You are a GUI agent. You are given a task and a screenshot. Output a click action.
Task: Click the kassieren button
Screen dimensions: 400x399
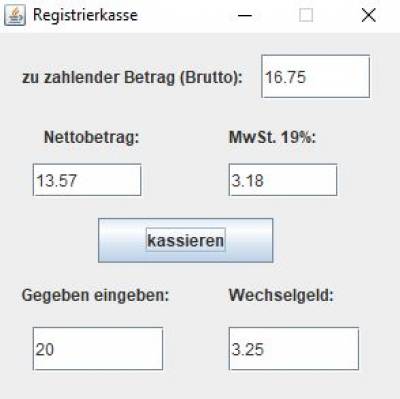(186, 240)
